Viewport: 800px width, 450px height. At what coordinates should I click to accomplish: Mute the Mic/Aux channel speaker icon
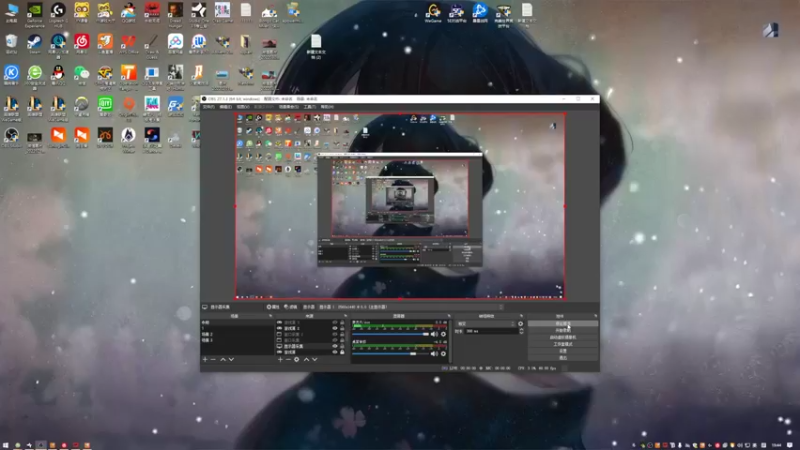(x=434, y=334)
